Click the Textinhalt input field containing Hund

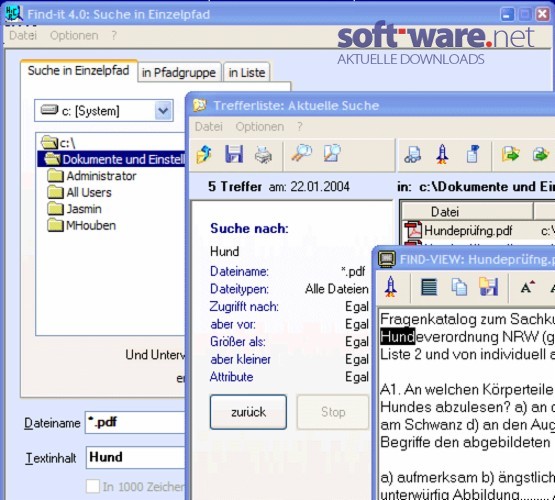point(136,457)
